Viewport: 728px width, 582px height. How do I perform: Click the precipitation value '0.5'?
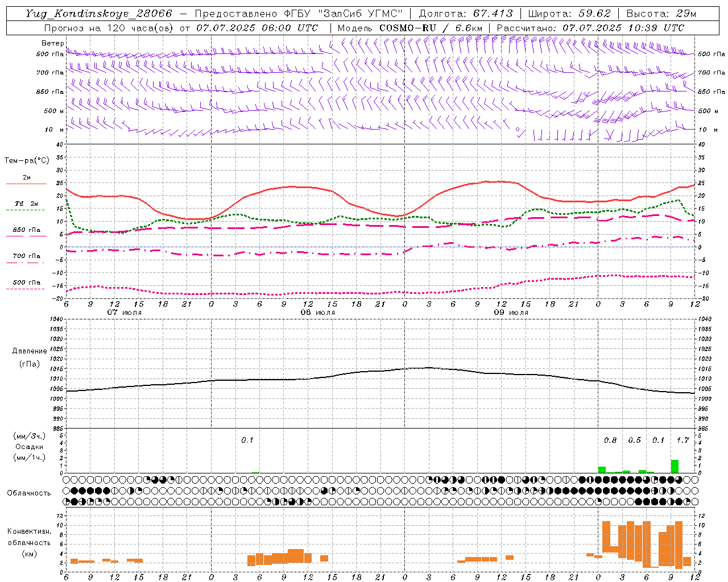pos(634,440)
